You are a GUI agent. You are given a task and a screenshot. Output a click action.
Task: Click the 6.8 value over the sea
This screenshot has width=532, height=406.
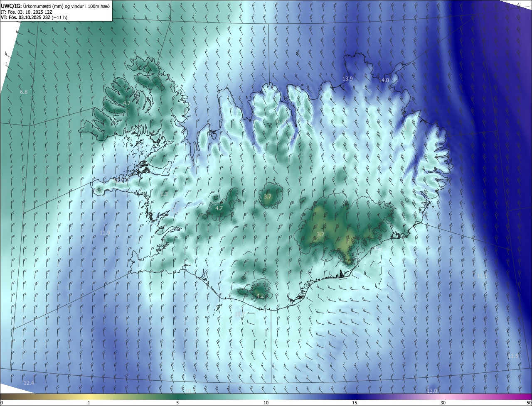[x=24, y=92]
